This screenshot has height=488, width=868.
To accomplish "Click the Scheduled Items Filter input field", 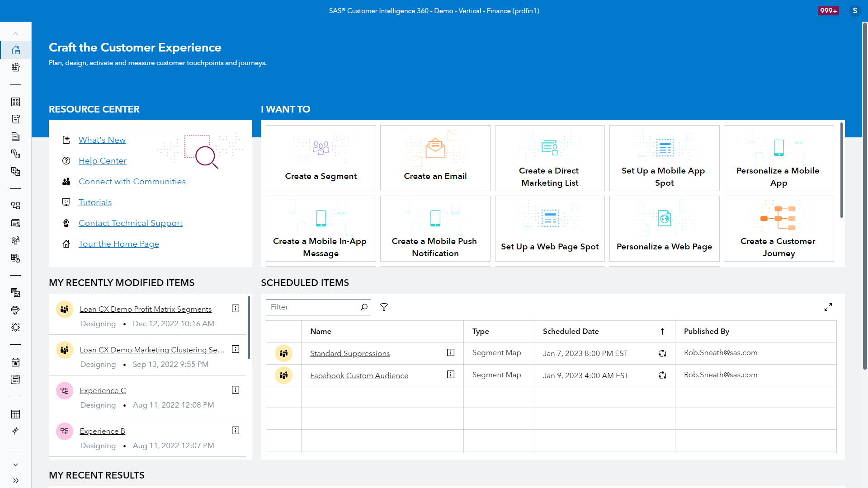I will click(x=312, y=307).
